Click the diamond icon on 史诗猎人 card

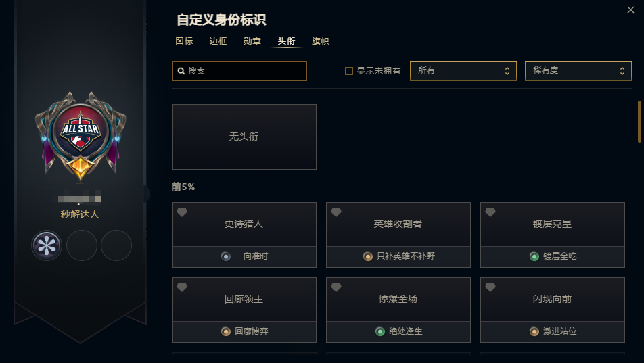pos(182,212)
